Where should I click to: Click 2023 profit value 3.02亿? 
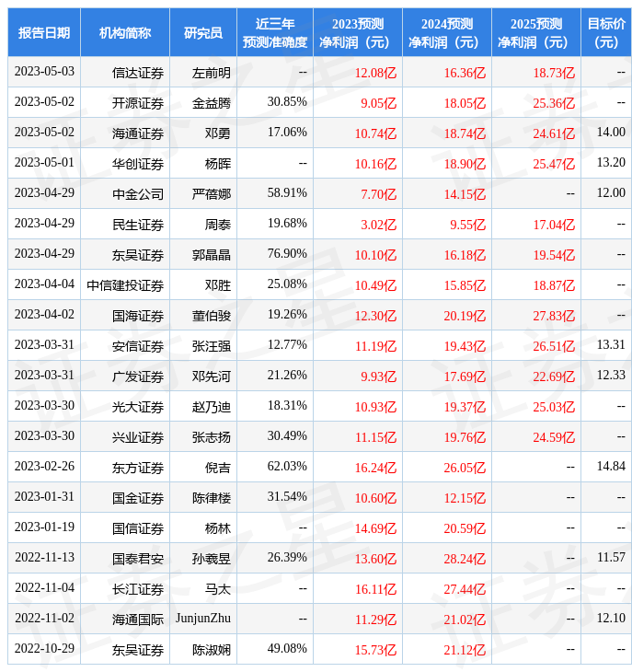(x=378, y=225)
